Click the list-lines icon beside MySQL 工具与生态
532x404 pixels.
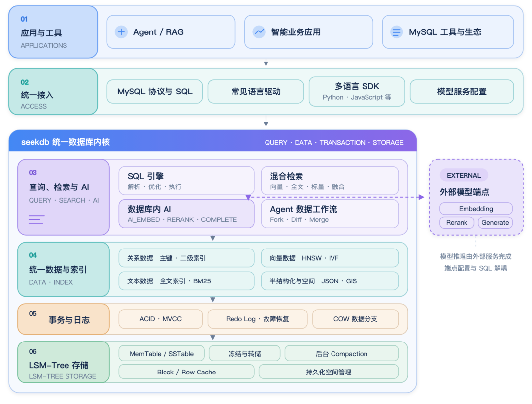pos(396,32)
